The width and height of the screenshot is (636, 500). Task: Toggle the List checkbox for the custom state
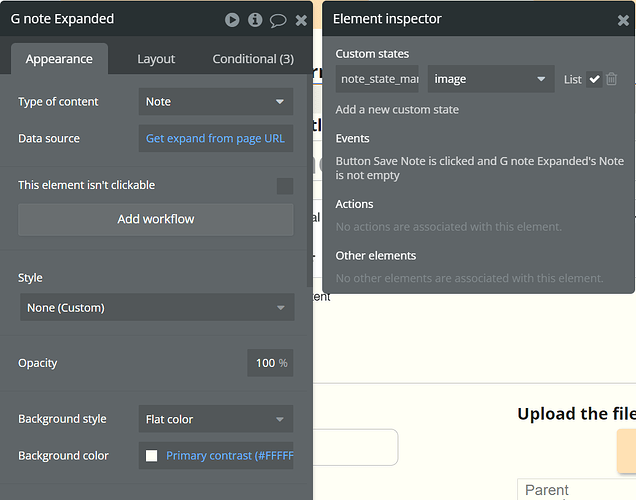[x=594, y=79]
